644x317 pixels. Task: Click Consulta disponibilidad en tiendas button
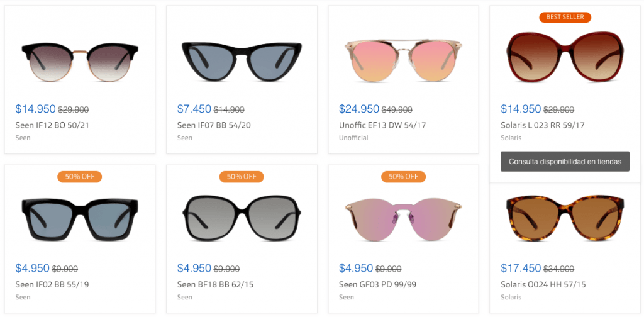[x=565, y=161]
